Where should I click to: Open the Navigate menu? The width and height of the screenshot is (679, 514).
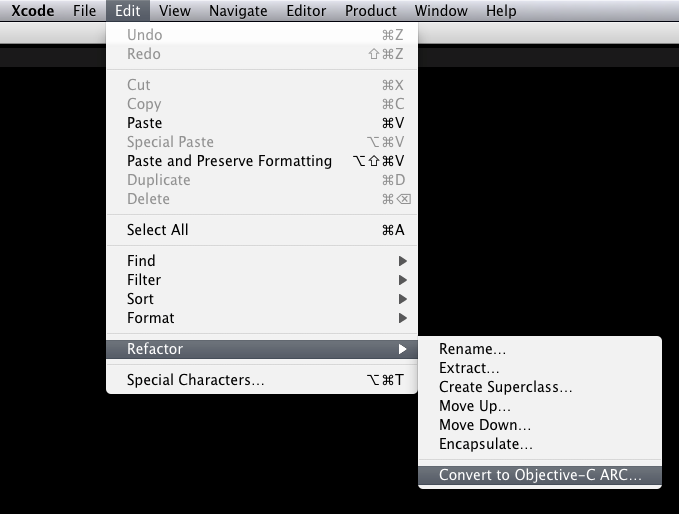[x=238, y=11]
